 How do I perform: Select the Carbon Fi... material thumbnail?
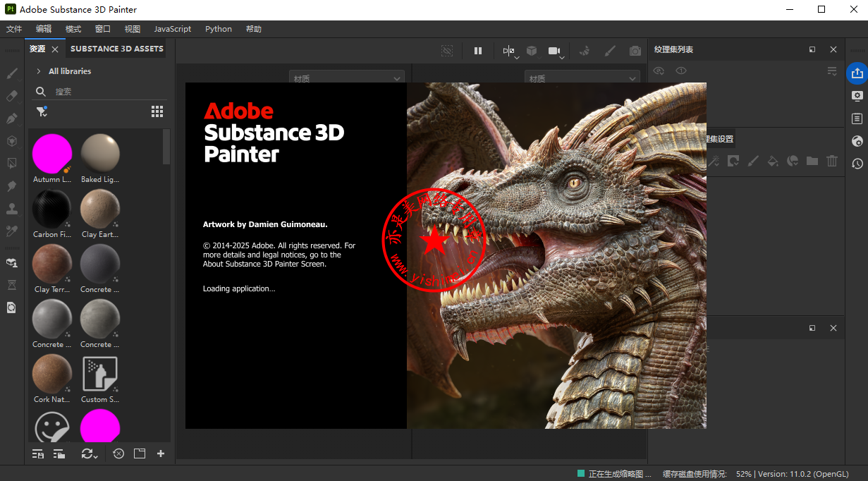click(x=52, y=209)
